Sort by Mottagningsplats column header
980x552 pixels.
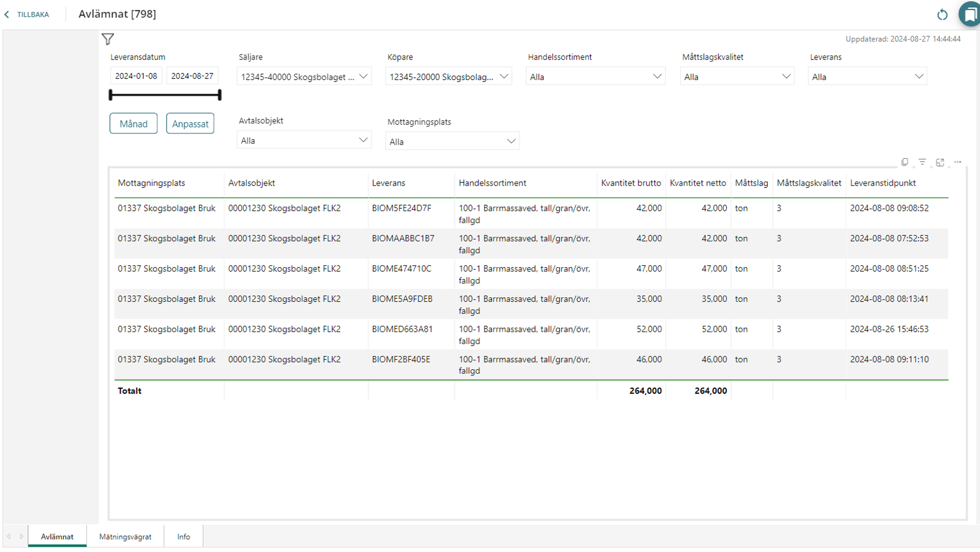151,183
